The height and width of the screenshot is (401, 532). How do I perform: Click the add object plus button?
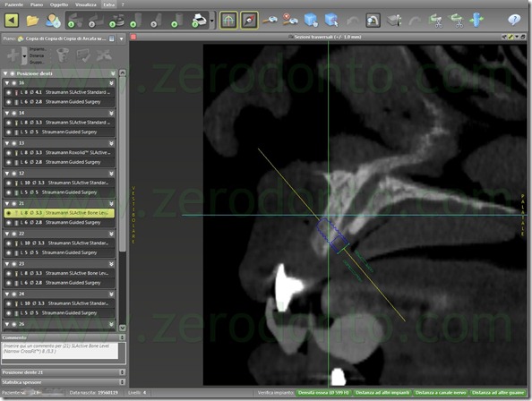tap(13, 55)
